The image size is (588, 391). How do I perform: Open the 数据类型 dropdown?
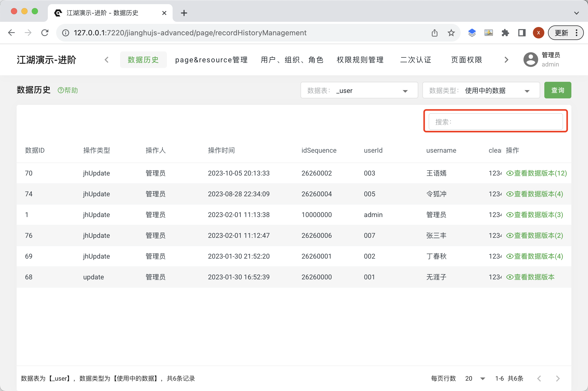pyautogui.click(x=481, y=90)
